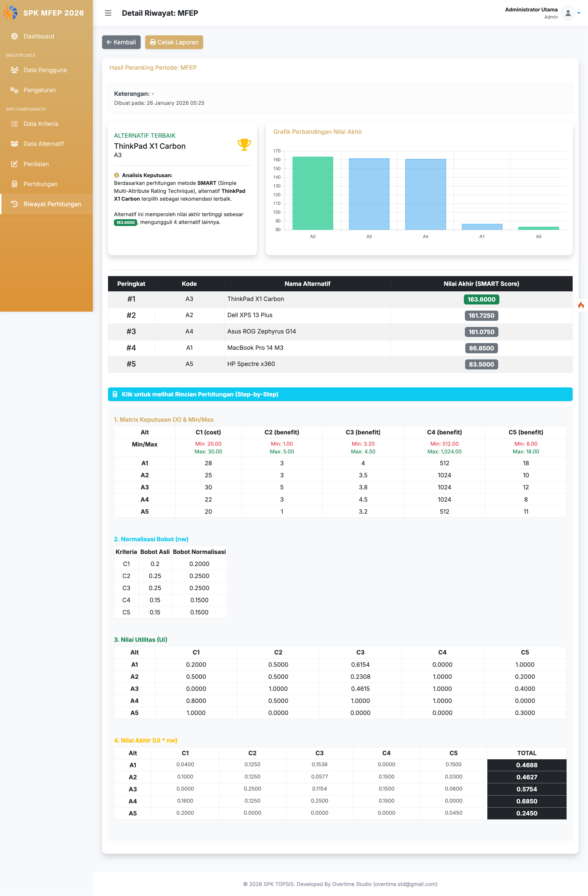Image resolution: width=588 pixels, height=896 pixels.
Task: Click the ThinkPad X1 Carbon table row name
Action: coord(255,299)
